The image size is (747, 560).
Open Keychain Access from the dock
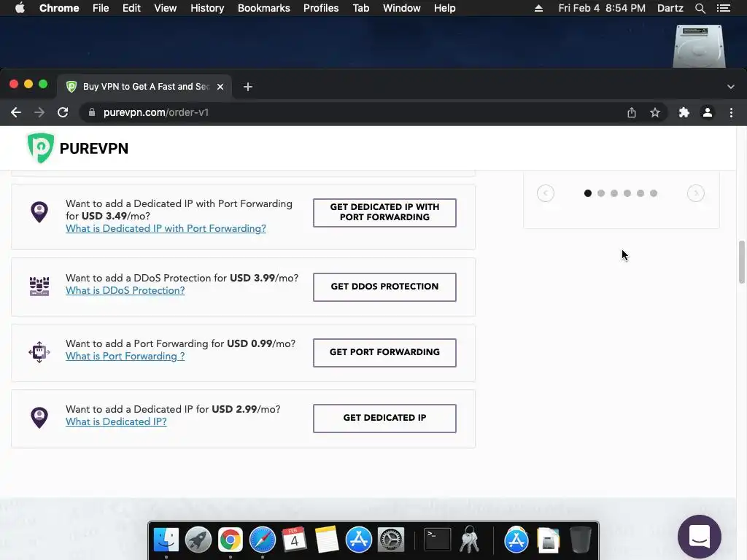(469, 540)
